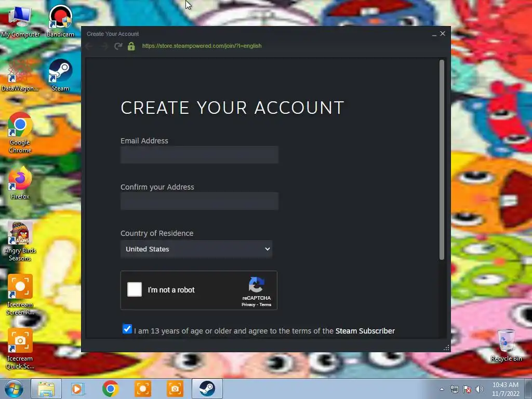The height and width of the screenshot is (399, 532).
Task: Click the taskbar clock and date
Action: [x=506, y=389]
